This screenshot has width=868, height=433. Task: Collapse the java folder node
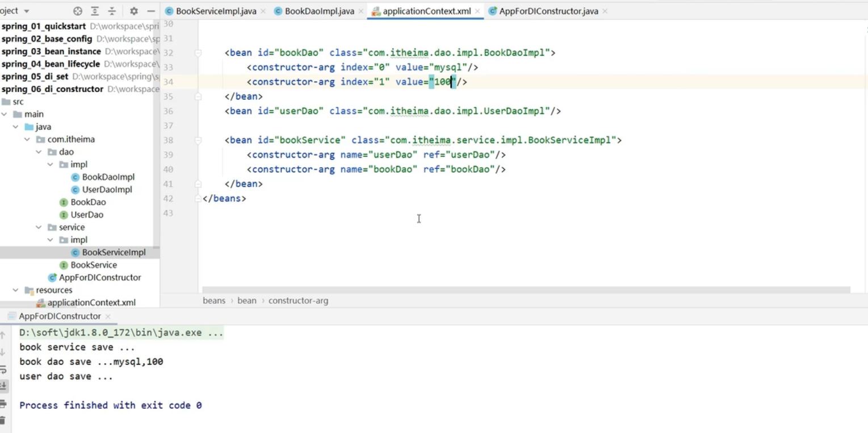click(x=16, y=127)
